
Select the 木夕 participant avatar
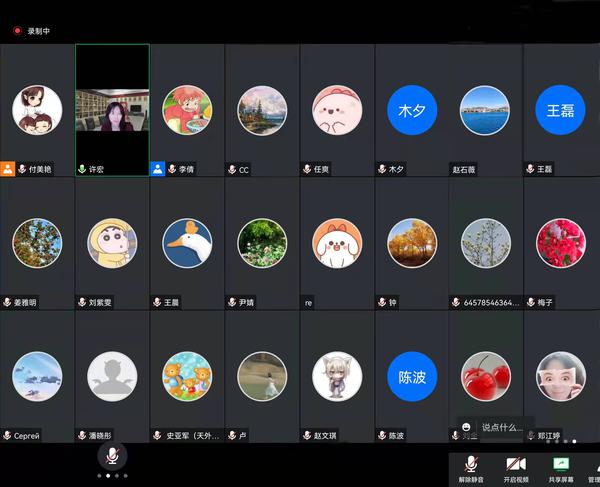[412, 110]
